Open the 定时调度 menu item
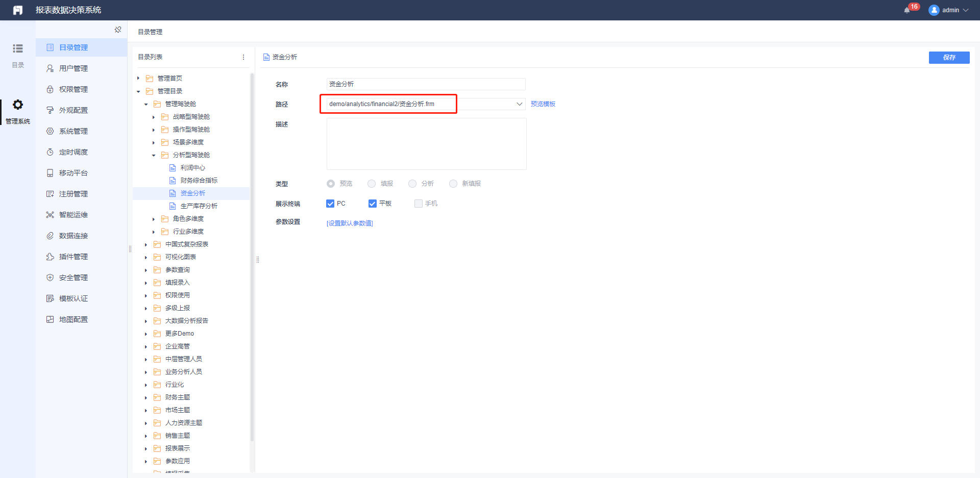Image resolution: width=980 pixels, height=478 pixels. click(82, 152)
